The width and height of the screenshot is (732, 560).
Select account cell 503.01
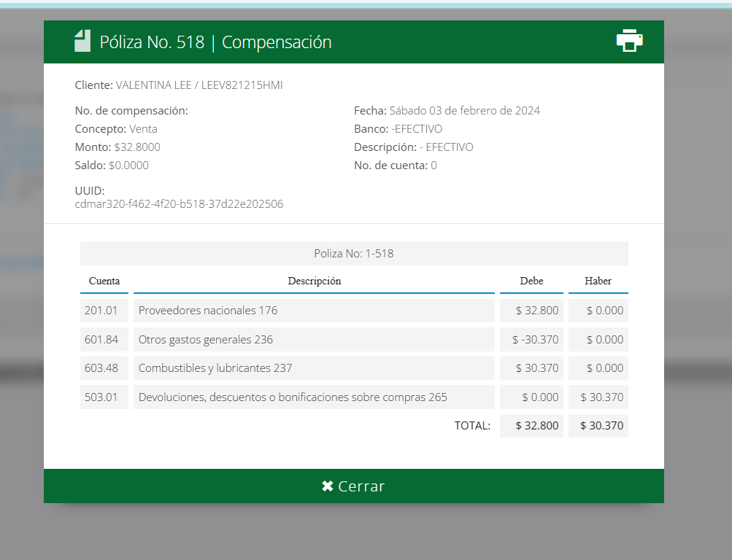click(101, 397)
